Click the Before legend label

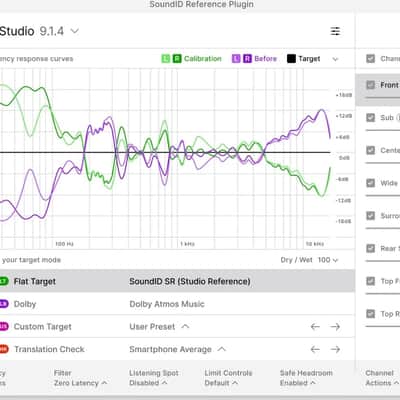[266, 59]
